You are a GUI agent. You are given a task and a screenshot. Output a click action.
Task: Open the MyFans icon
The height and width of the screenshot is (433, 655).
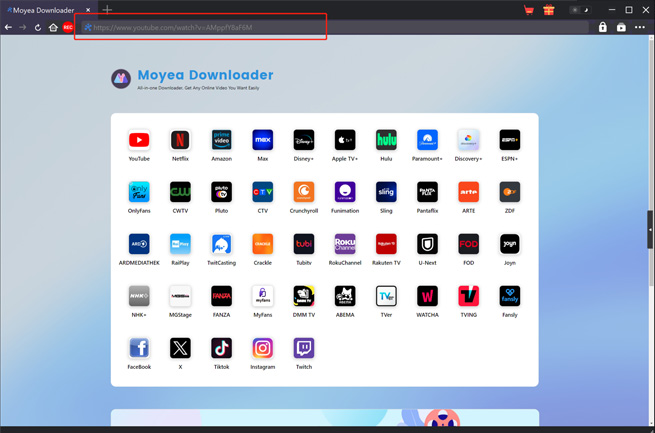click(x=263, y=296)
